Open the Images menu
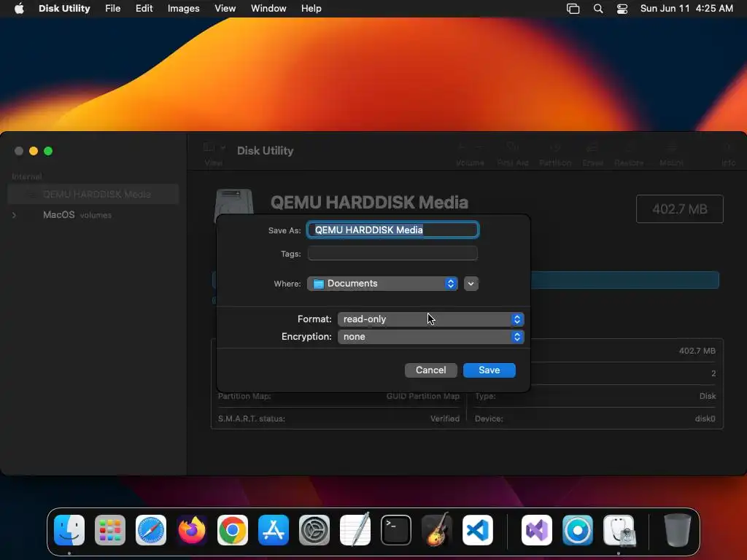The height and width of the screenshot is (560, 747). pos(183,9)
